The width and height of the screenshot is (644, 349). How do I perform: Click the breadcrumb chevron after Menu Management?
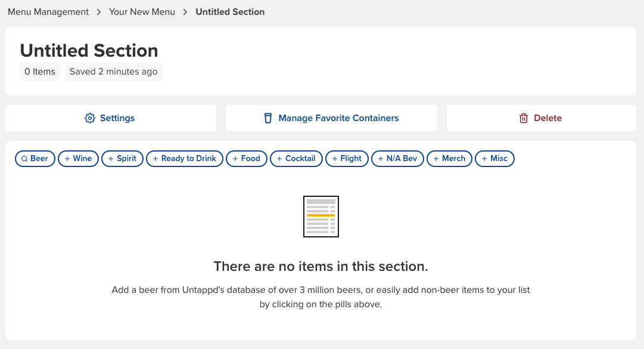pyautogui.click(x=98, y=12)
